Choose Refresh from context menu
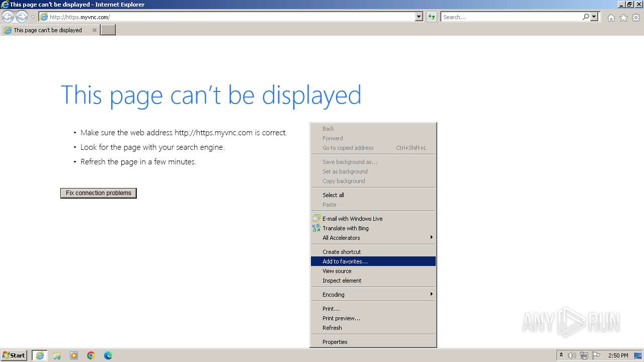 [373, 328]
